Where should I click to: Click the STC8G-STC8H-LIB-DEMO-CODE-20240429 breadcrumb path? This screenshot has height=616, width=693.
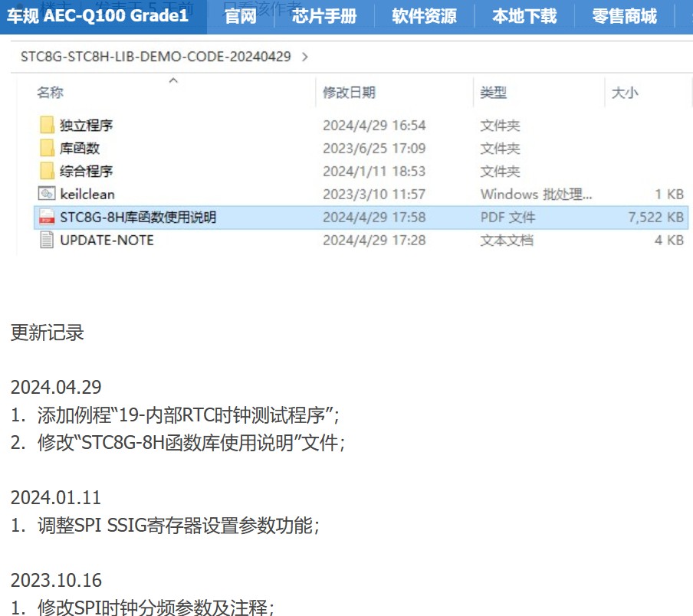click(x=156, y=57)
